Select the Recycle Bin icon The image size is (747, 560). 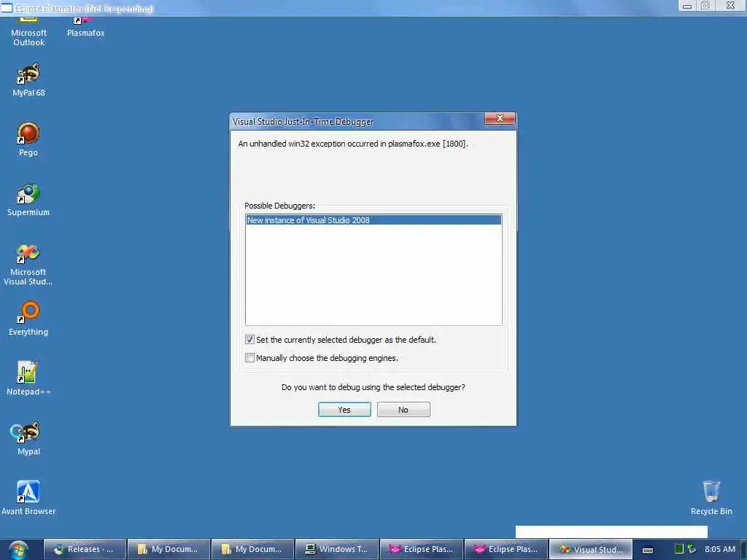(x=711, y=497)
